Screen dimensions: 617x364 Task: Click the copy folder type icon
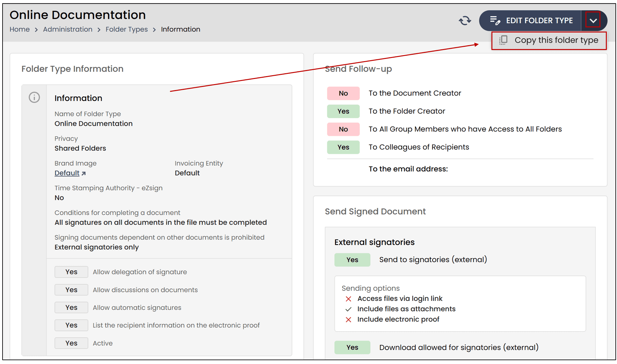pyautogui.click(x=503, y=40)
